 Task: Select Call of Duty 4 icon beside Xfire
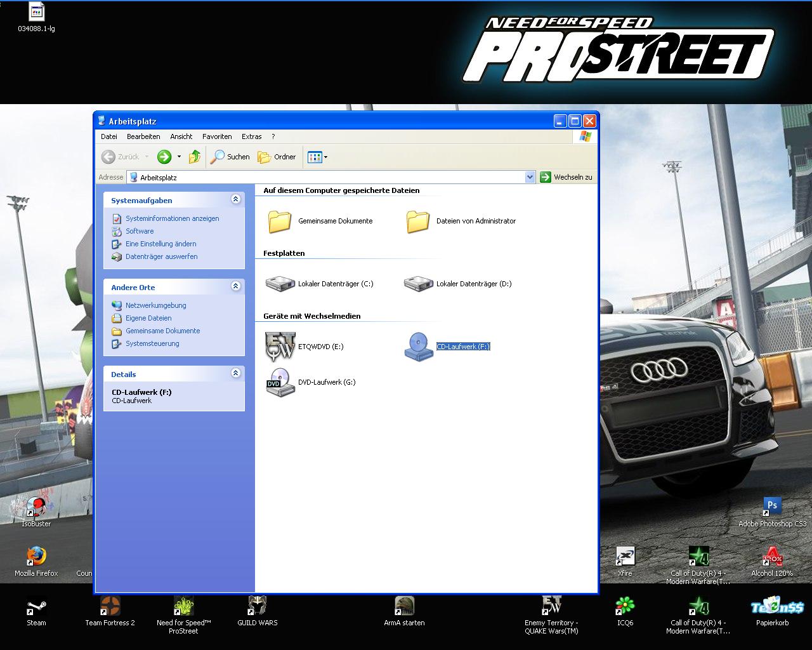[698, 556]
